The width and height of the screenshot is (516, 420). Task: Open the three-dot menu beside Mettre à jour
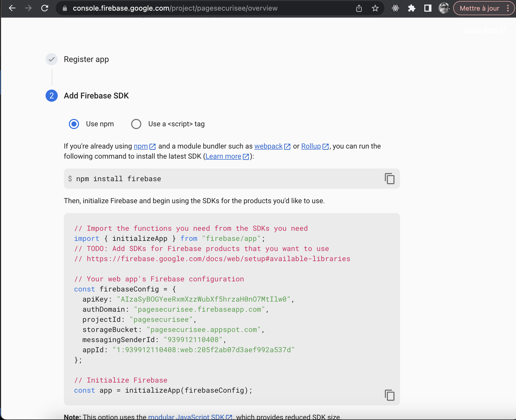tap(508, 8)
